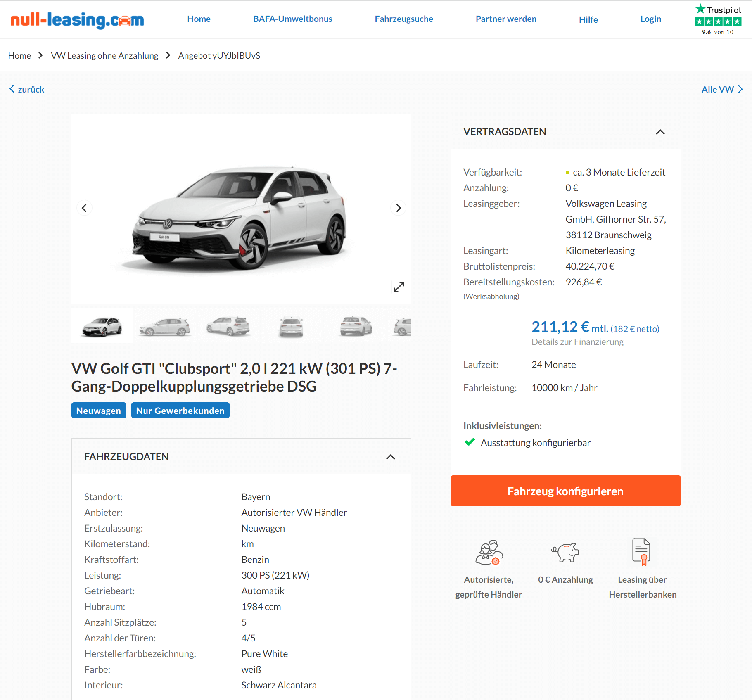Click the Laufzeit value 24 Monate
The height and width of the screenshot is (700, 752).
coord(553,365)
